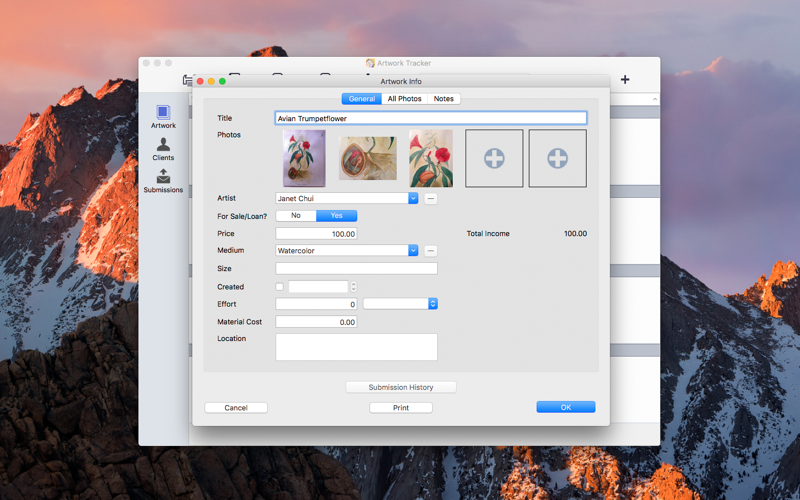Open the Medium dropdown arrow

(413, 251)
